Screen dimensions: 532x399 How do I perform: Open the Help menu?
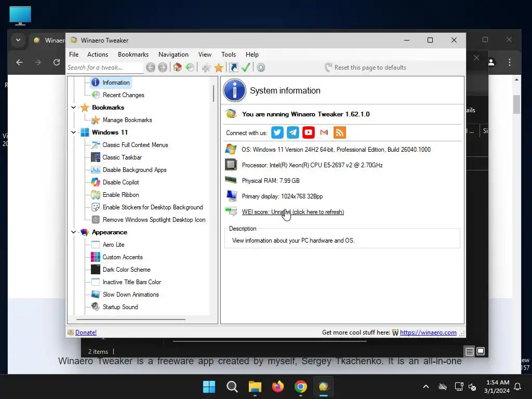(x=252, y=55)
